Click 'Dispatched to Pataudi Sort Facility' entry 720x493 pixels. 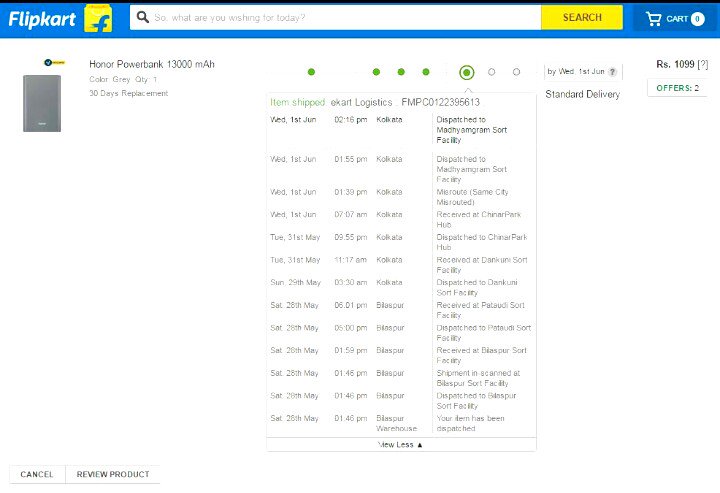(x=484, y=333)
